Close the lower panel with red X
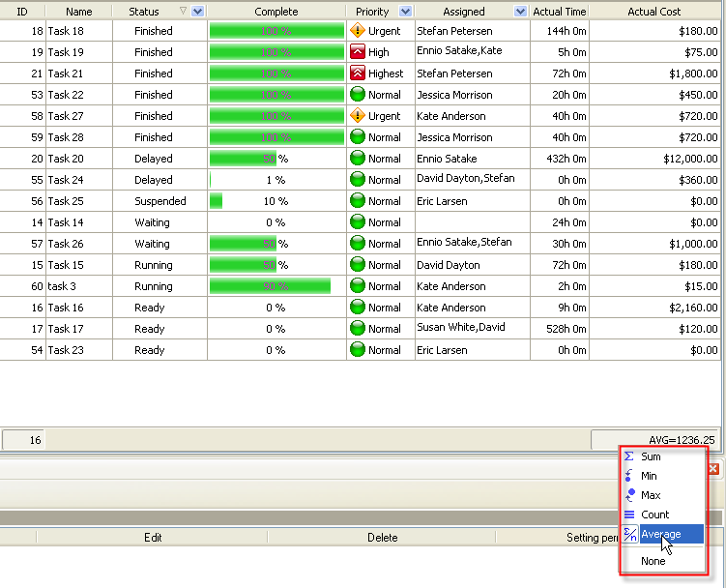Screen dimensions: 726x588 (x=713, y=469)
